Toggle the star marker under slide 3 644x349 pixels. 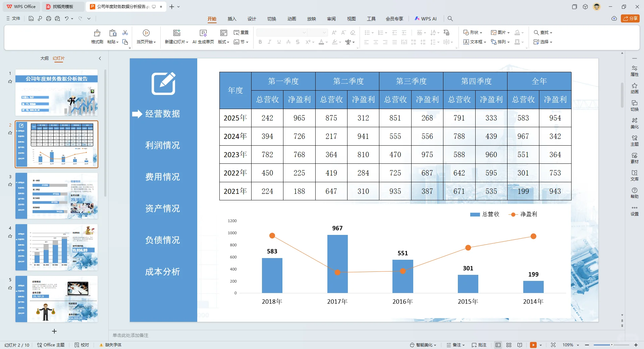click(x=10, y=184)
